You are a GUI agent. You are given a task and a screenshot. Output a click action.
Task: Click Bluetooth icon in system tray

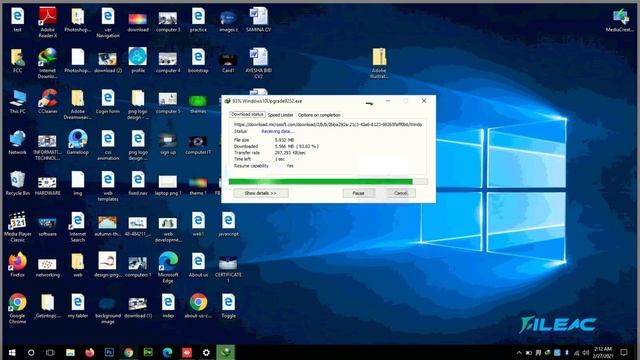pos(567,353)
